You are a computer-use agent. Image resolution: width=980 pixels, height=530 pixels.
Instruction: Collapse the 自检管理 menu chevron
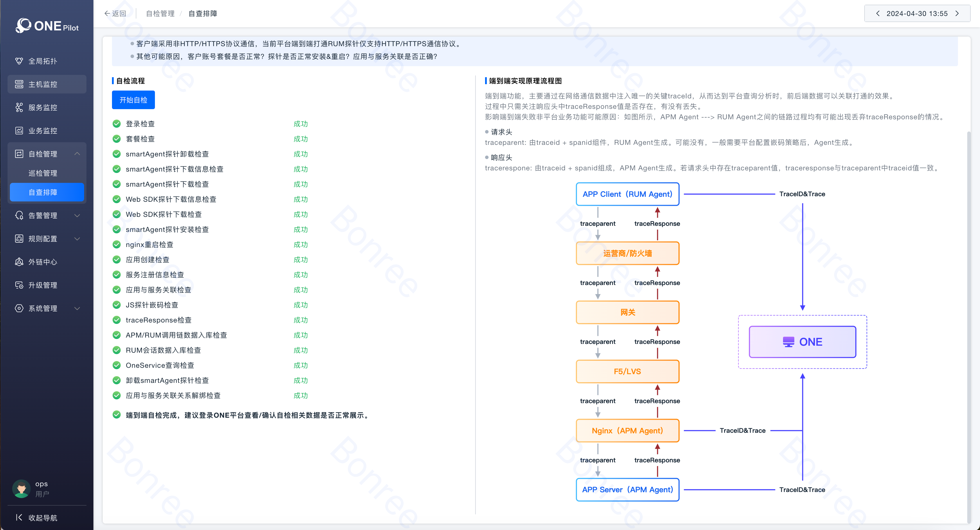pyautogui.click(x=77, y=154)
